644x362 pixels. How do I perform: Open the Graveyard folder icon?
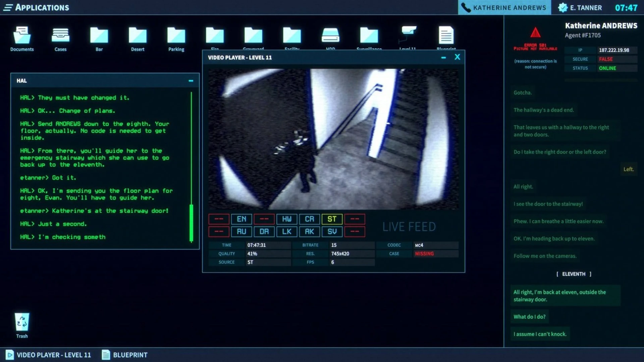253,35
